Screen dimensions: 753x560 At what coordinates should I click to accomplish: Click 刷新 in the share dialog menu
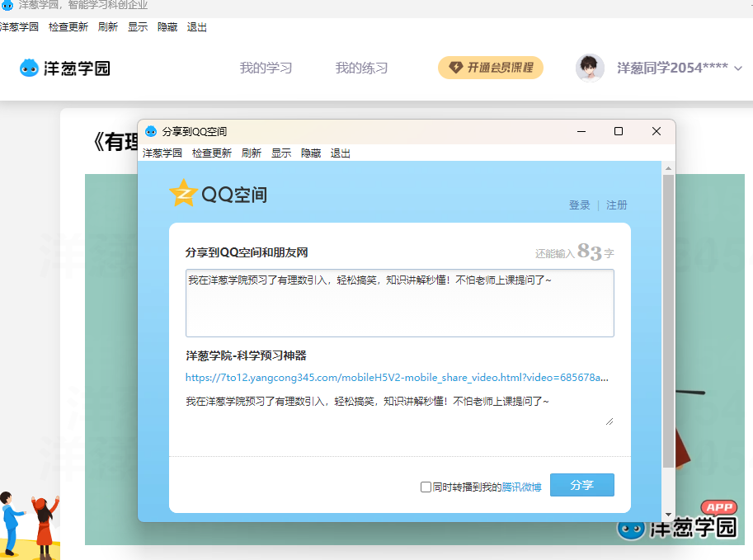pyautogui.click(x=252, y=153)
